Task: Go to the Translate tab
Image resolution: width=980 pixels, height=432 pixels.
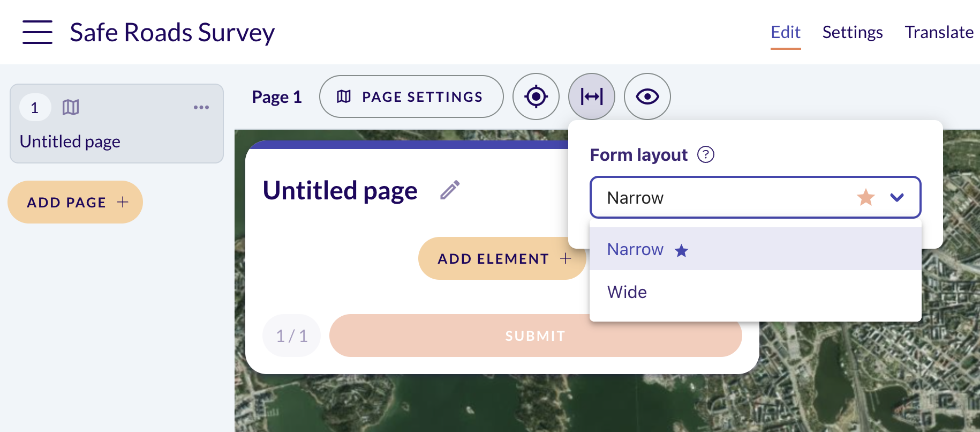Action: click(939, 33)
